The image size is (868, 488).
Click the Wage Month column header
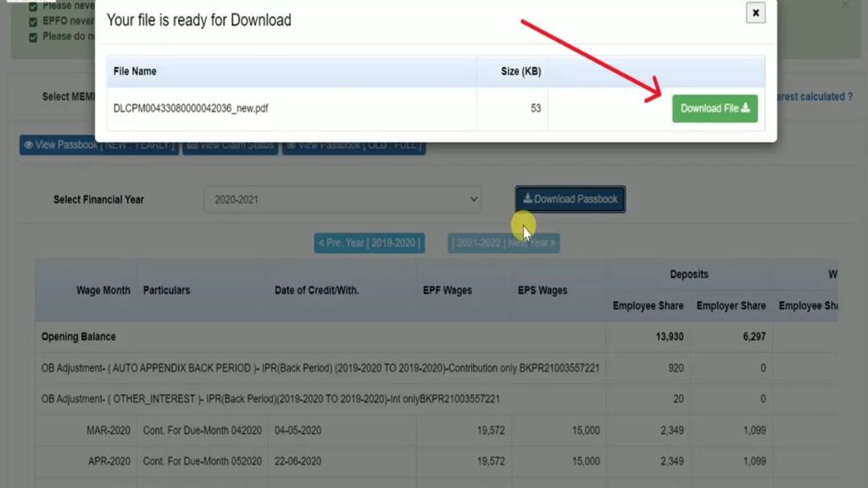(x=103, y=291)
